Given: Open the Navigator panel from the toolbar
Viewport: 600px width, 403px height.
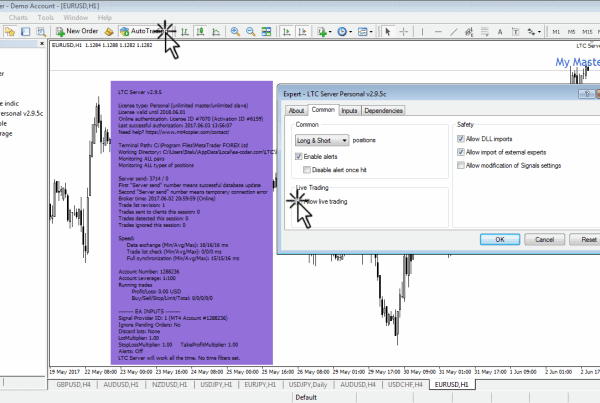Looking at the screenshot, I should tap(10, 32).
